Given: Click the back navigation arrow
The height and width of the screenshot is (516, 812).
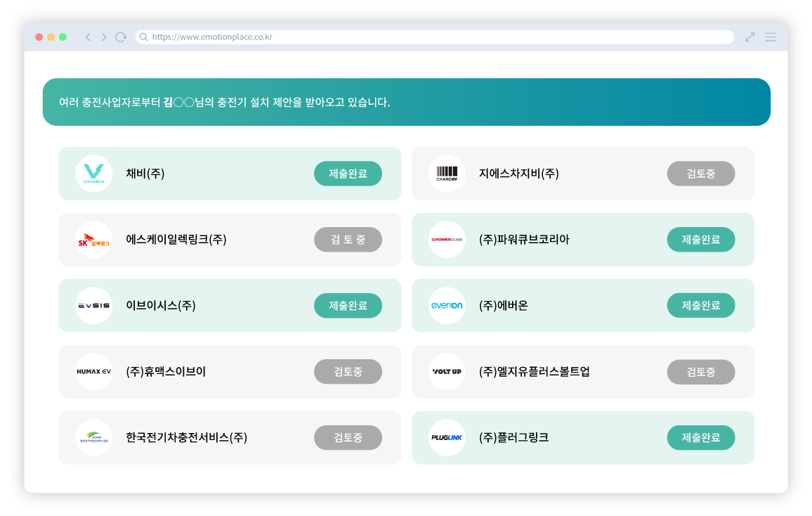Looking at the screenshot, I should (87, 37).
